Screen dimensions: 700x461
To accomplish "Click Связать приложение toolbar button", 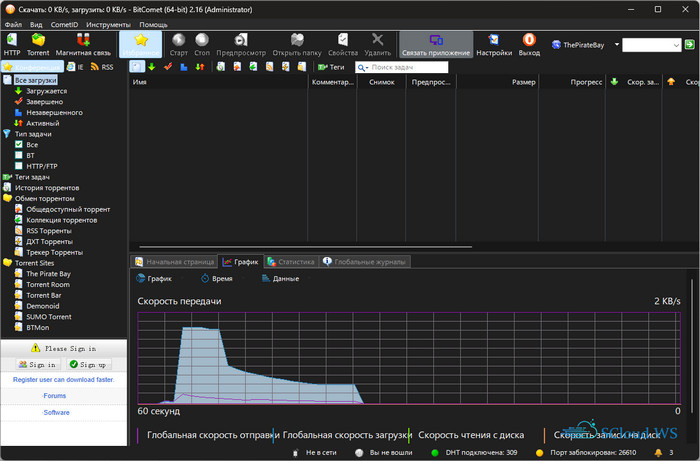I will (436, 45).
